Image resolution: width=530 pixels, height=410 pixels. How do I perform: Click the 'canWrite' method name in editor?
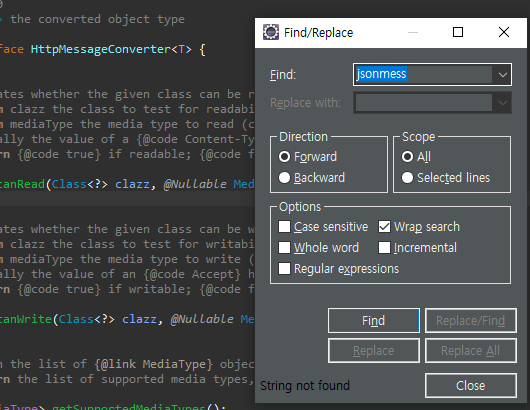coord(26,319)
